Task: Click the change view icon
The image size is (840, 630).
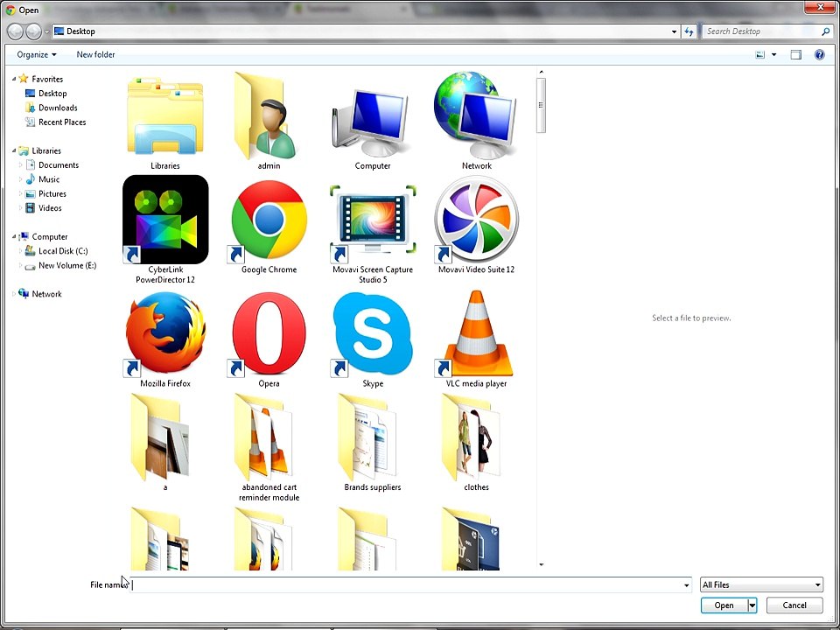Action: [760, 54]
